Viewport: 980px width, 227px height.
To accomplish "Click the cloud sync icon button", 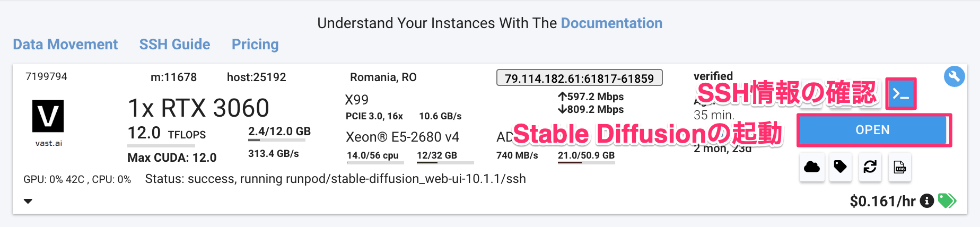I will [811, 168].
